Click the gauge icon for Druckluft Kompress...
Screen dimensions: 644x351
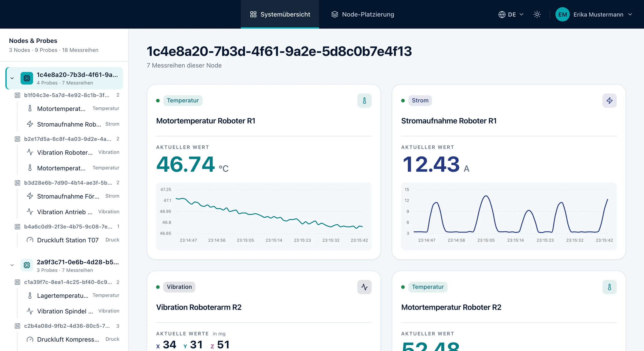pos(30,339)
